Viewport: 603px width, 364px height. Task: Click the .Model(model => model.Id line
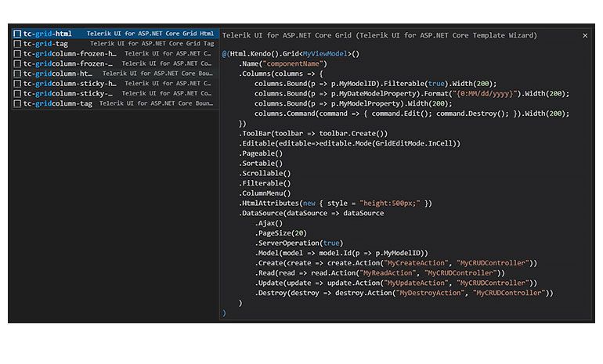[341, 254]
